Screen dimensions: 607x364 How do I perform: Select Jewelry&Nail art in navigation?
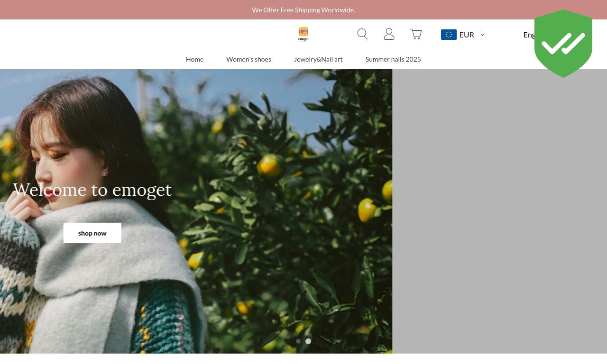click(318, 59)
